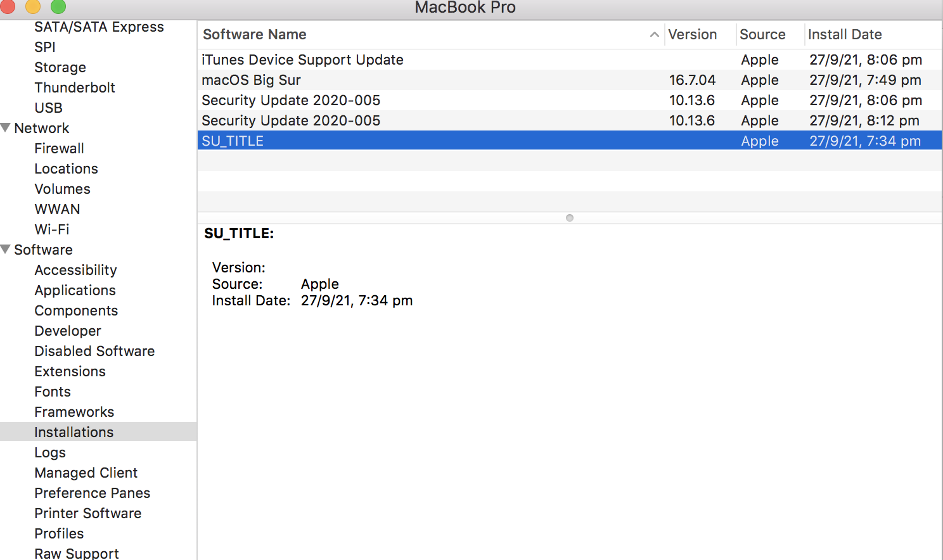Viewport: 943px width, 560px height.
Task: Open Wi-Fi under Network
Action: coord(52,229)
